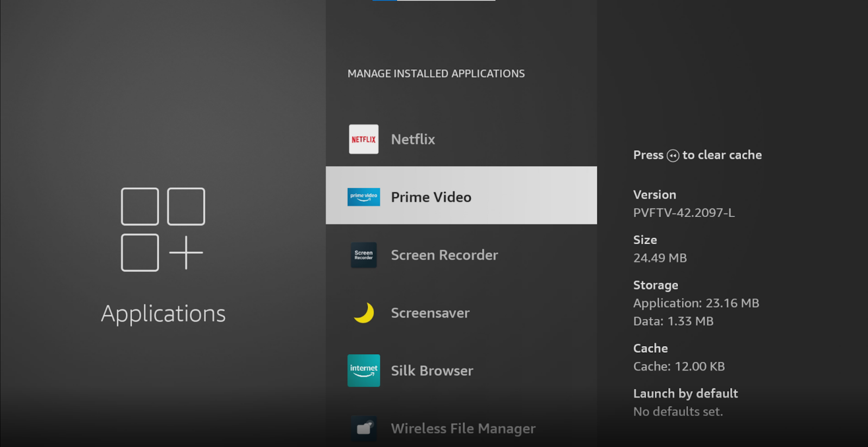Click the Prime Video app icon
868x447 pixels.
363,197
